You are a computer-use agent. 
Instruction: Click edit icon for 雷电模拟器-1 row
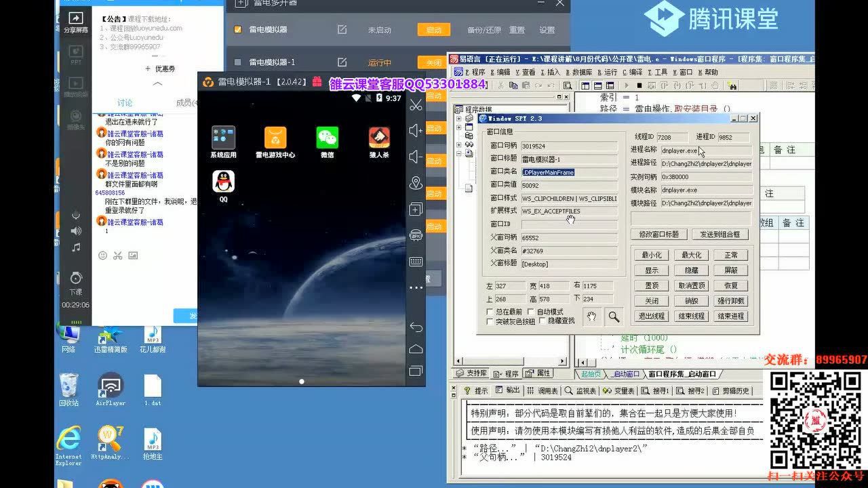[x=342, y=62]
